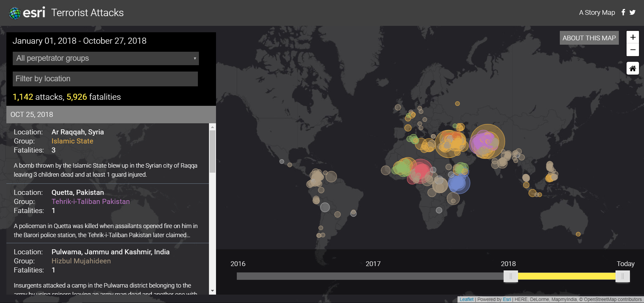The width and height of the screenshot is (644, 303).
Task: Select the Ar Raqqah, Syria attack entry
Action: click(107, 153)
